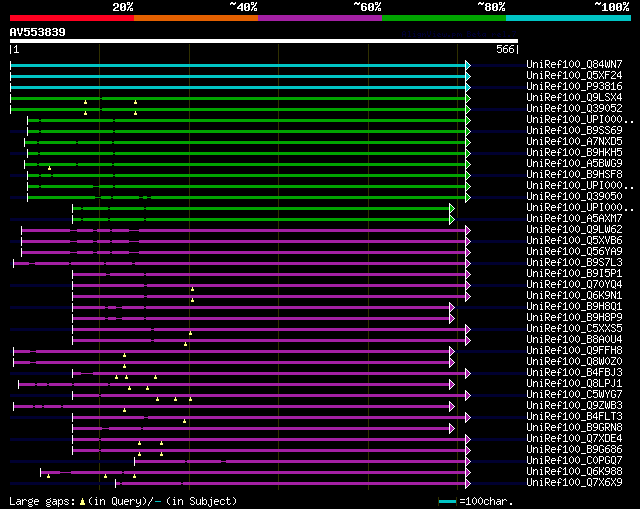This screenshot has width=640, height=509.
Task: Click the query end position 566
Action: (x=505, y=49)
